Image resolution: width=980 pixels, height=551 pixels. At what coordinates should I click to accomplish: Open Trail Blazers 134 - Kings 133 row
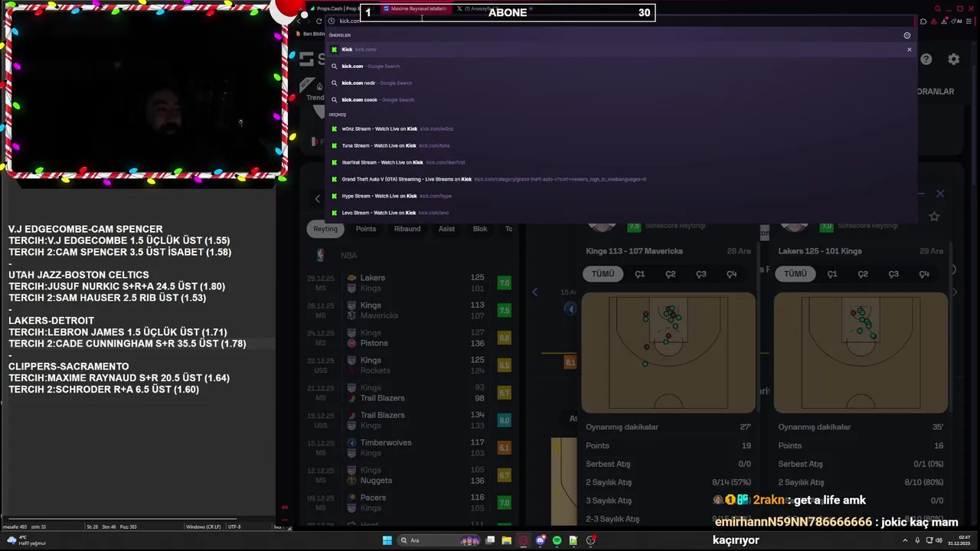click(x=410, y=421)
